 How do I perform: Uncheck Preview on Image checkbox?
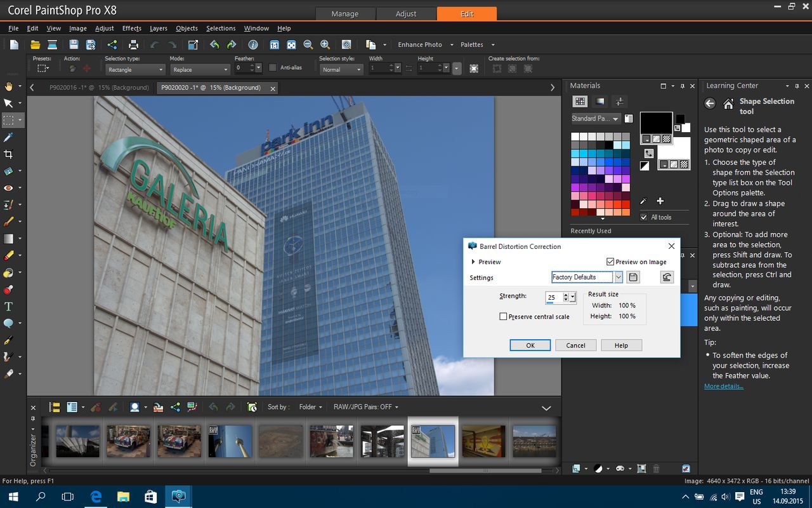click(x=610, y=262)
